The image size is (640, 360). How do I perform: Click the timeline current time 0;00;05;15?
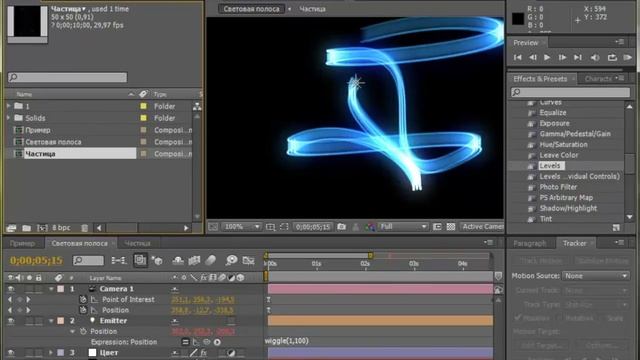(36, 260)
